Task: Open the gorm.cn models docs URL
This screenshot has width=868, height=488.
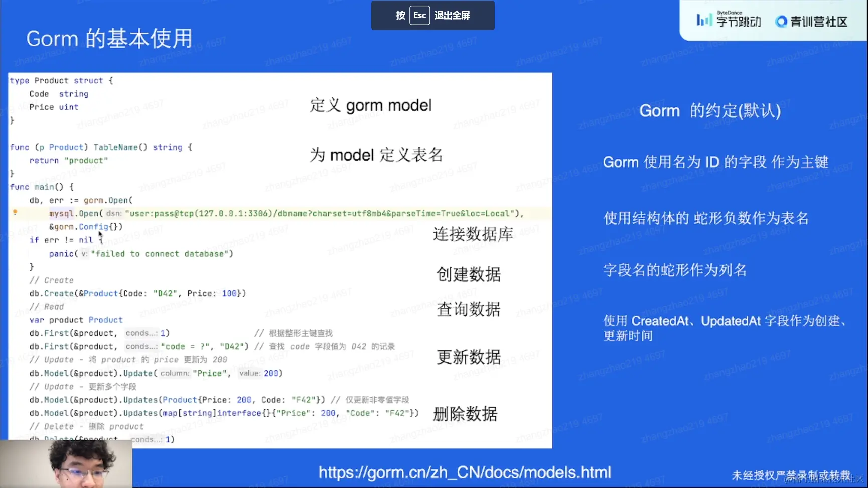Action: pos(465,472)
